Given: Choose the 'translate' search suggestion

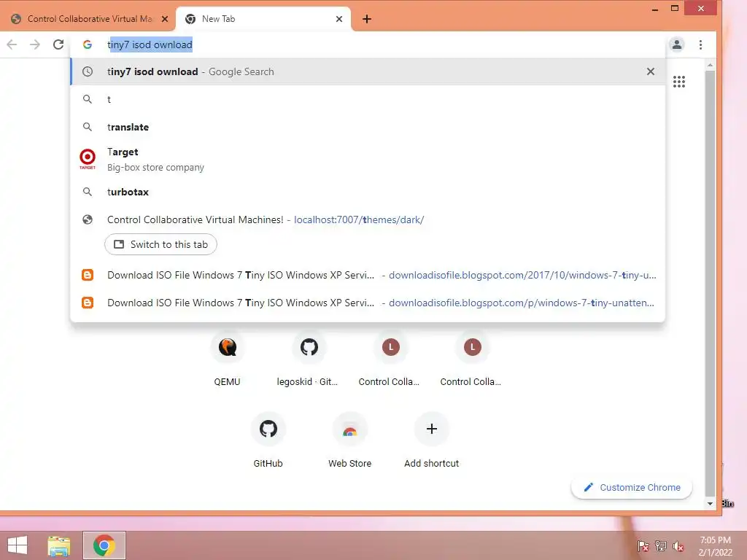Looking at the screenshot, I should pos(368,127).
